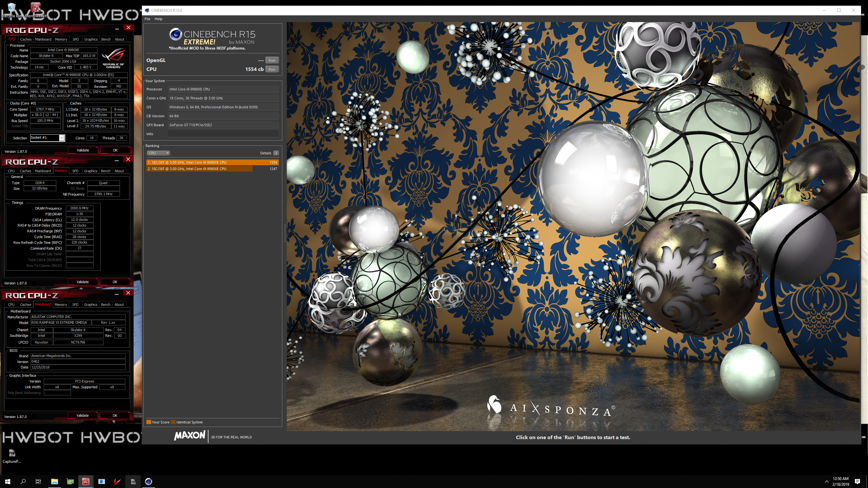Image resolution: width=868 pixels, height=488 pixels.
Task: Click Validate in top CPU-Z window
Action: point(83,150)
